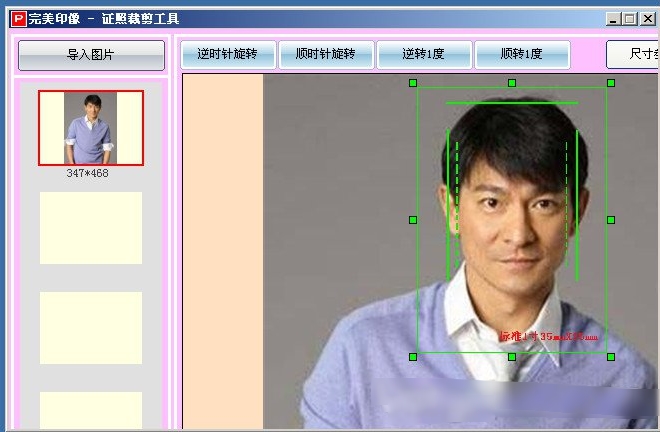Click the red 标准1寸 size label
Screen dimensions: 660x432
click(x=549, y=336)
